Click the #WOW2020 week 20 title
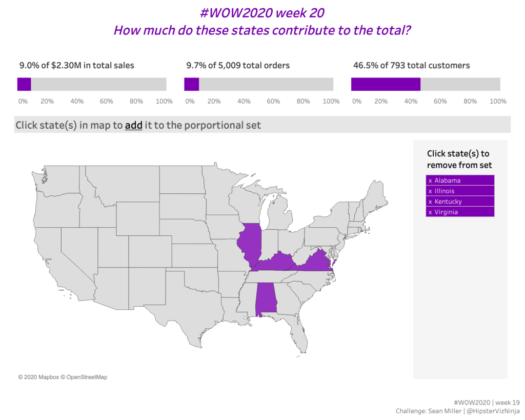Viewport: 525px width, 420px height. click(x=262, y=12)
